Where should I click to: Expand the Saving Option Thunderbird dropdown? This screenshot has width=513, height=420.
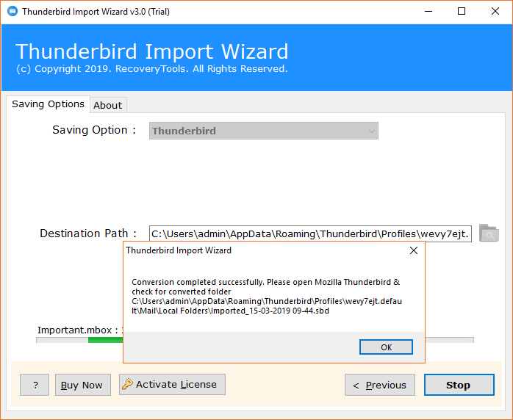264,131
